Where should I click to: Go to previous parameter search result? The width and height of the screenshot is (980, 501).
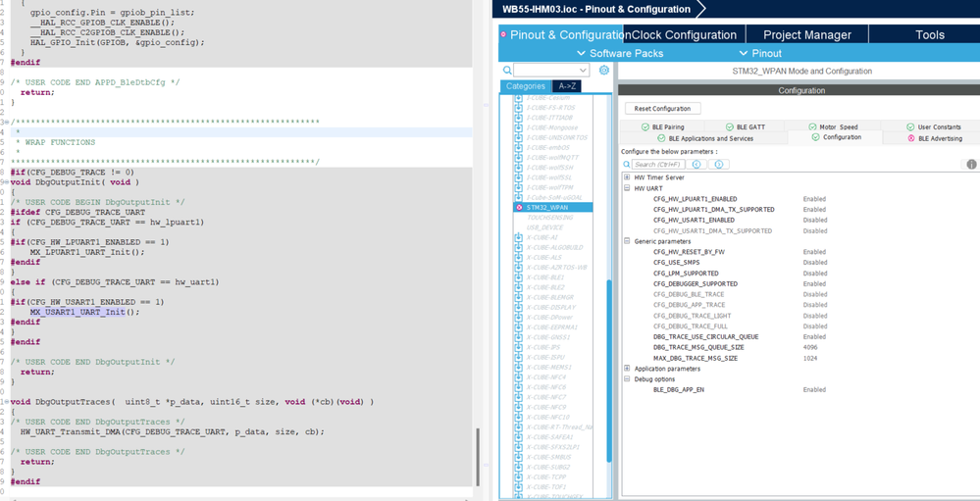(696, 165)
